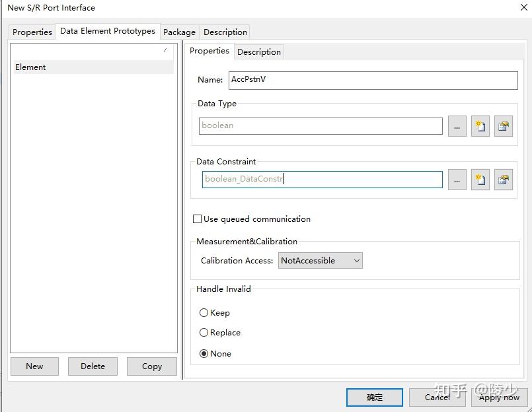Sort the element list column header
Image resolution: width=532 pixels, height=412 pixels.
pyautogui.click(x=93, y=51)
